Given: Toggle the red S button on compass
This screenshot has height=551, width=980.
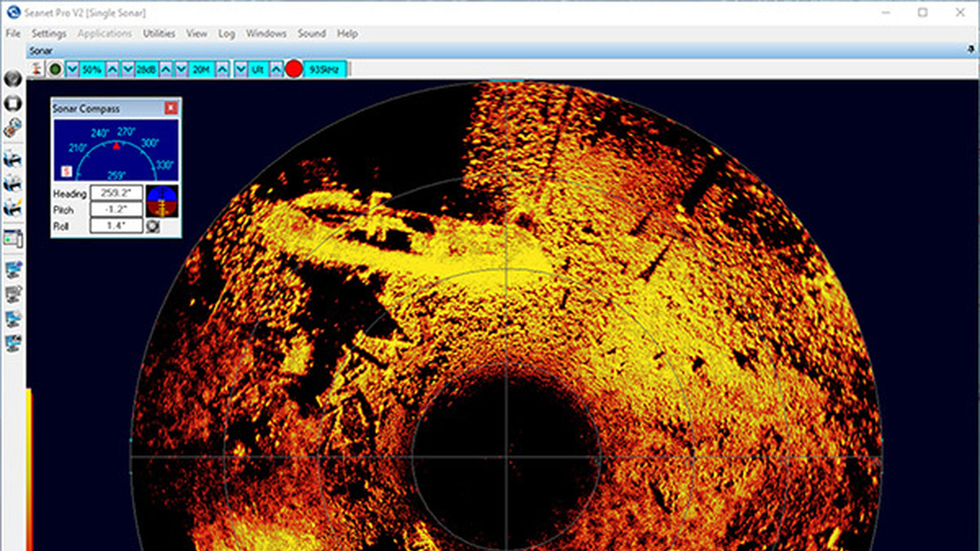Looking at the screenshot, I should [67, 171].
